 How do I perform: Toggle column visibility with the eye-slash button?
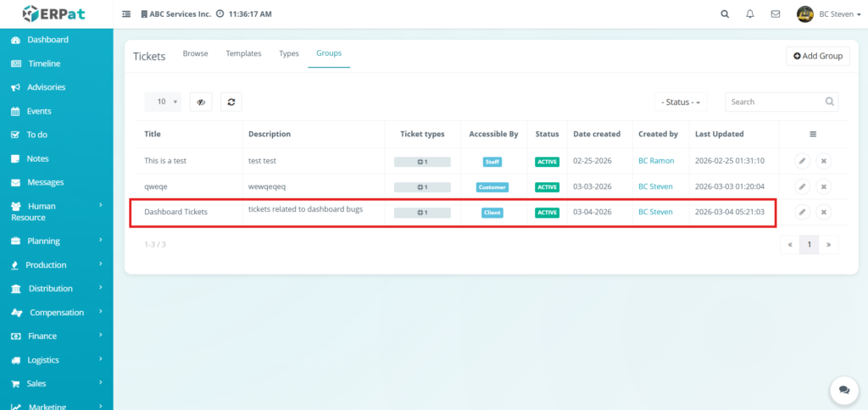(201, 102)
